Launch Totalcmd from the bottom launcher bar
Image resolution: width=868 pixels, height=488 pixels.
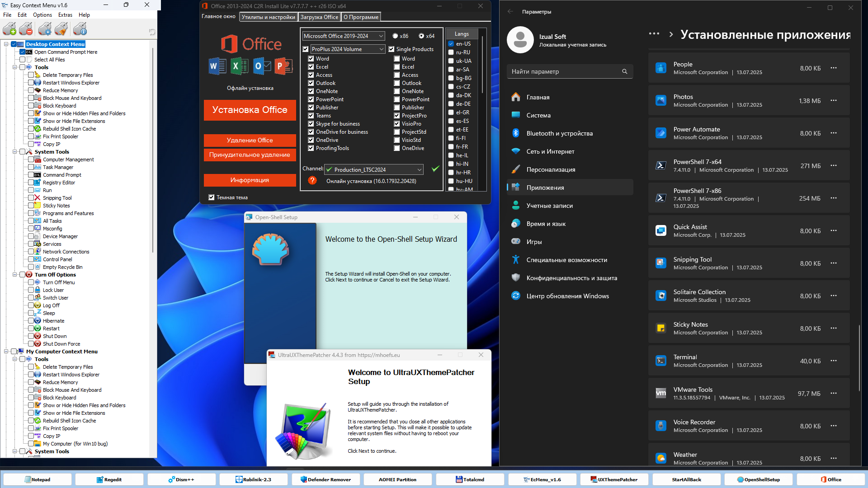470,479
